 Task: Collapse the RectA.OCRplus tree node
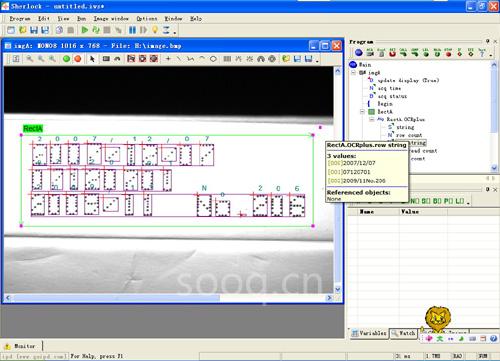[x=371, y=119]
